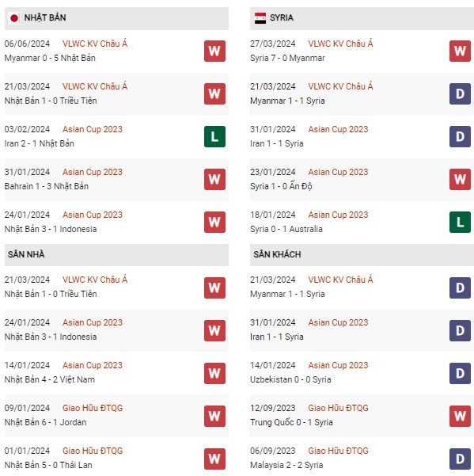Click D badge for Malaysia 2-2 Syria
This screenshot has width=474, height=476.
pyautogui.click(x=460, y=459)
